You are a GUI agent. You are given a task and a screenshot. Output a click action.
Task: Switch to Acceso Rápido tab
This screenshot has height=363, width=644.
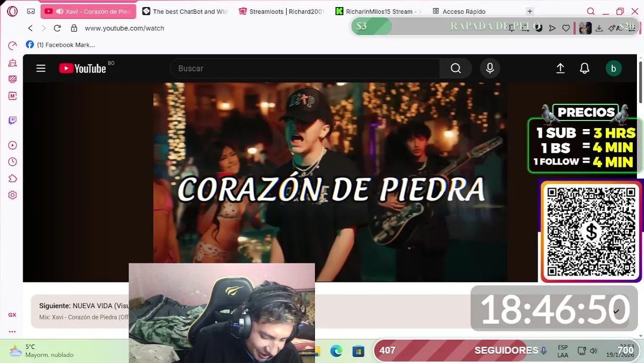(x=459, y=11)
